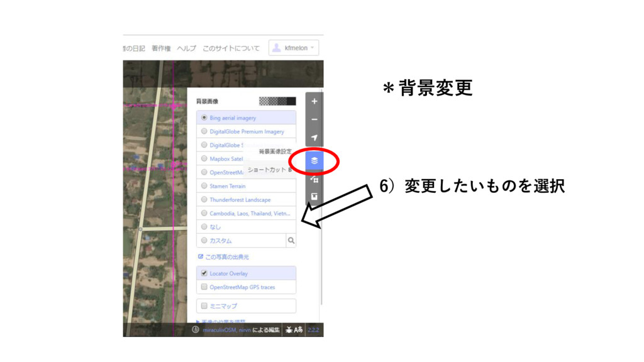Uncheck the Locator Overlay checkbox
This screenshot has width=644, height=362.
(x=204, y=273)
